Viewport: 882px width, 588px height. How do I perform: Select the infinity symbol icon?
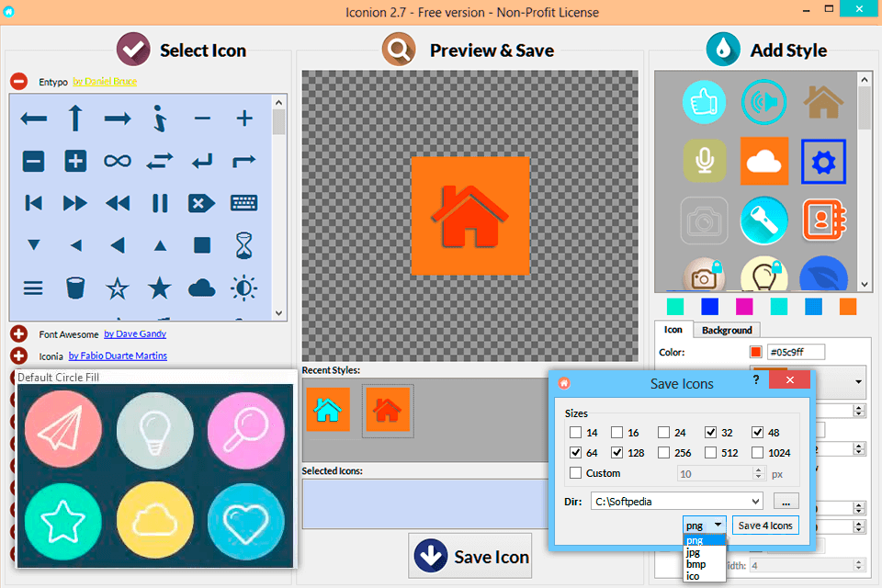[x=117, y=162]
